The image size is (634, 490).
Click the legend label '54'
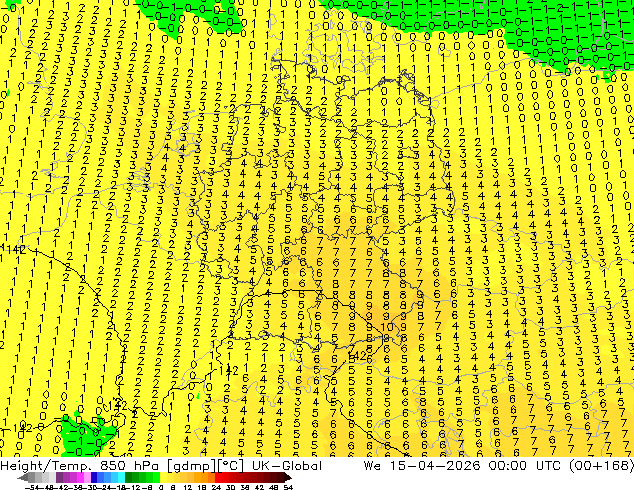tap(289, 488)
